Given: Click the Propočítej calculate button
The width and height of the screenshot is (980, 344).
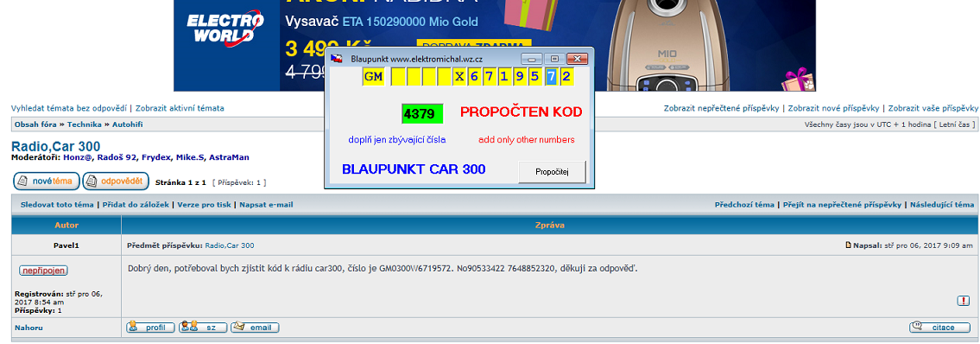Looking at the screenshot, I should [x=552, y=171].
